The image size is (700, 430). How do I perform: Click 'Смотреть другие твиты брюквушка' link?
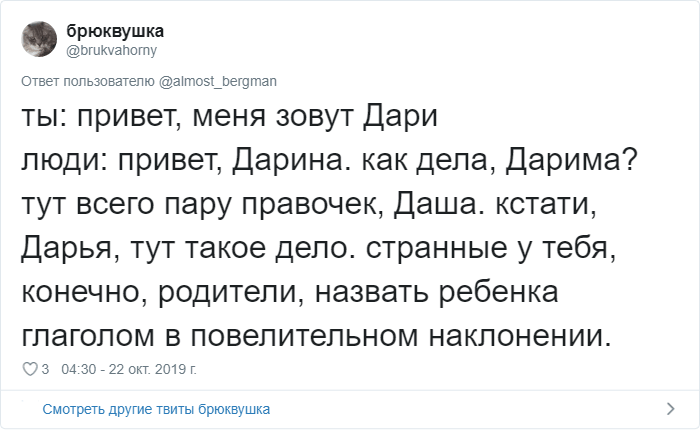156,409
